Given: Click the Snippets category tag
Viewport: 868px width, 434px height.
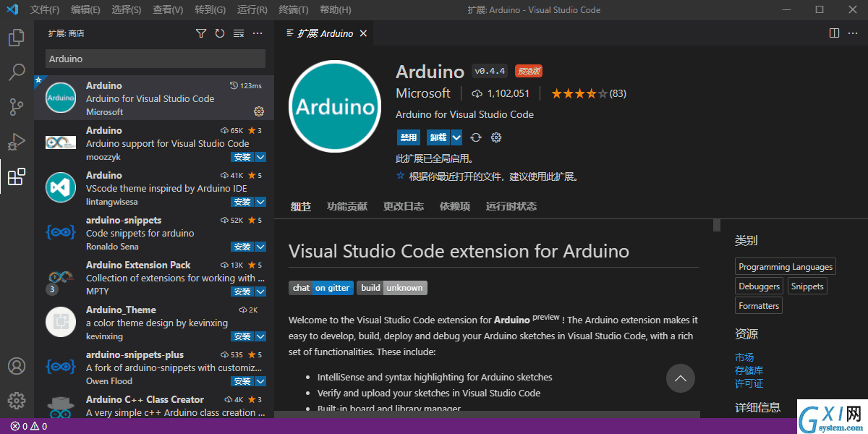Looking at the screenshot, I should pos(807,286).
